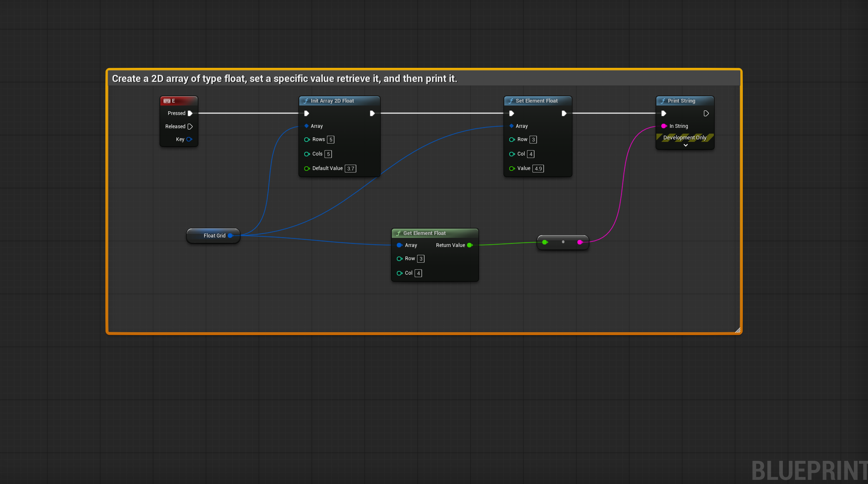Click the Row field showing 3 on Get Element Float
Screen dimensions: 868x484
point(421,259)
